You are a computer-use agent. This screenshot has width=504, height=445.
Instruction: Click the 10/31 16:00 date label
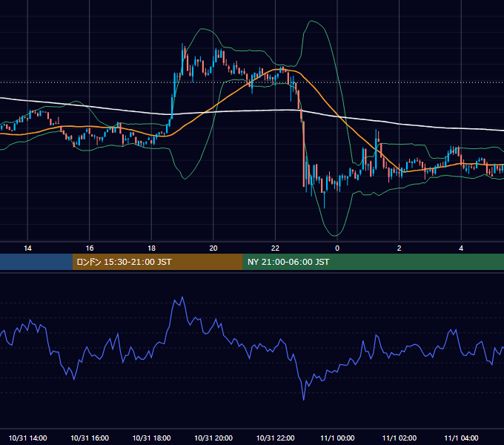(90, 438)
